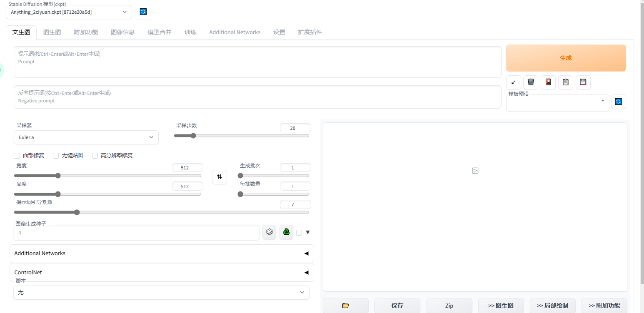Screen dimensions: 644x313
Task: Toggle the 无缝贴图 checkbox
Action: [x=56, y=156]
